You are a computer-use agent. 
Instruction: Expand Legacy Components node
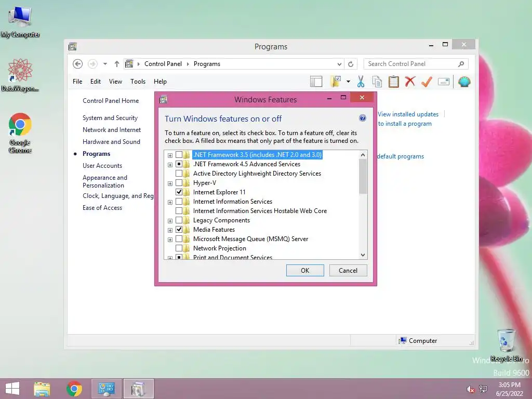point(170,221)
